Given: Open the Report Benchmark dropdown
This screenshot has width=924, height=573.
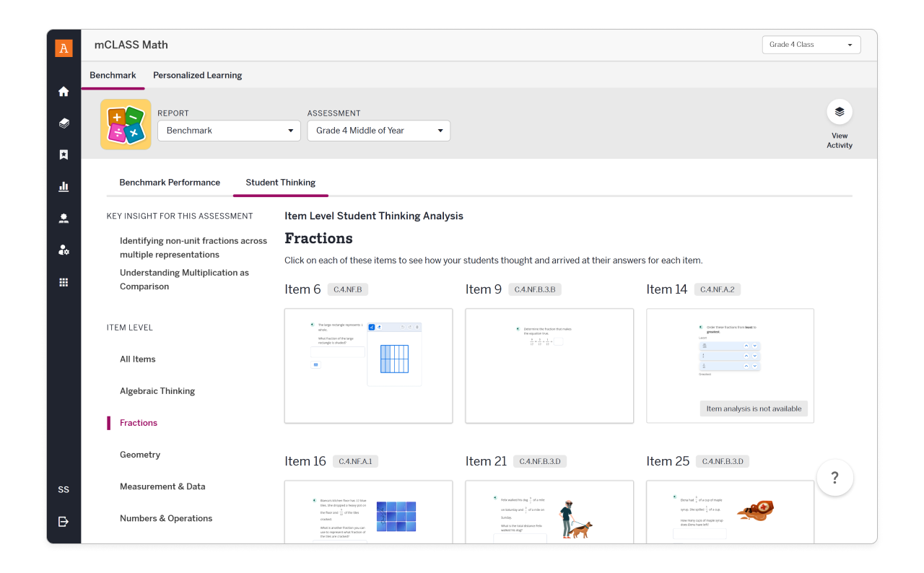Looking at the screenshot, I should coord(229,131).
